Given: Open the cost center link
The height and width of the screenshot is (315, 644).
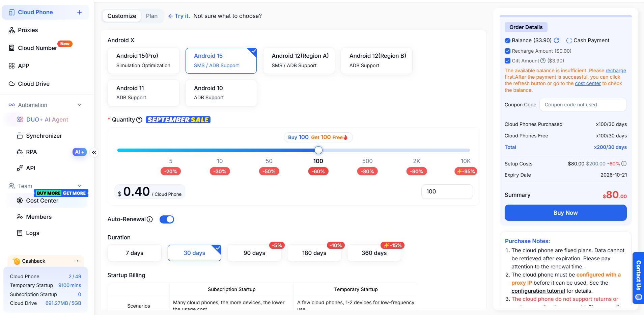Looking at the screenshot, I should [588, 83].
